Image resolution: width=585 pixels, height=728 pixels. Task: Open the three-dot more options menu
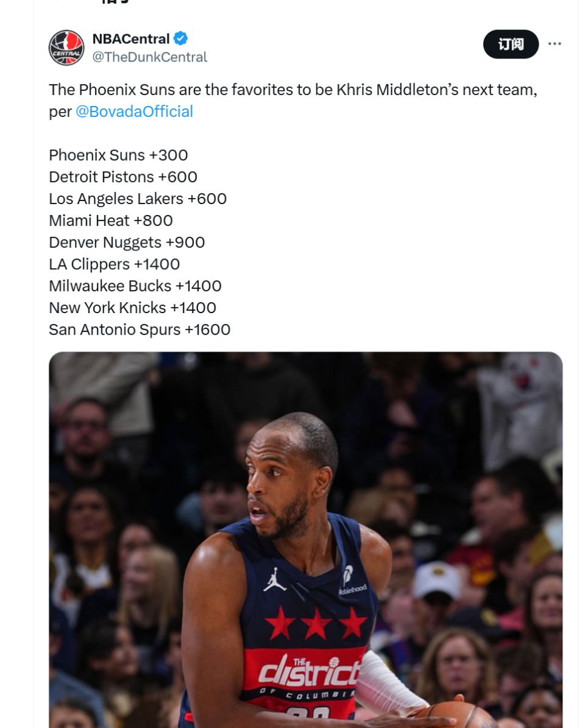(555, 44)
